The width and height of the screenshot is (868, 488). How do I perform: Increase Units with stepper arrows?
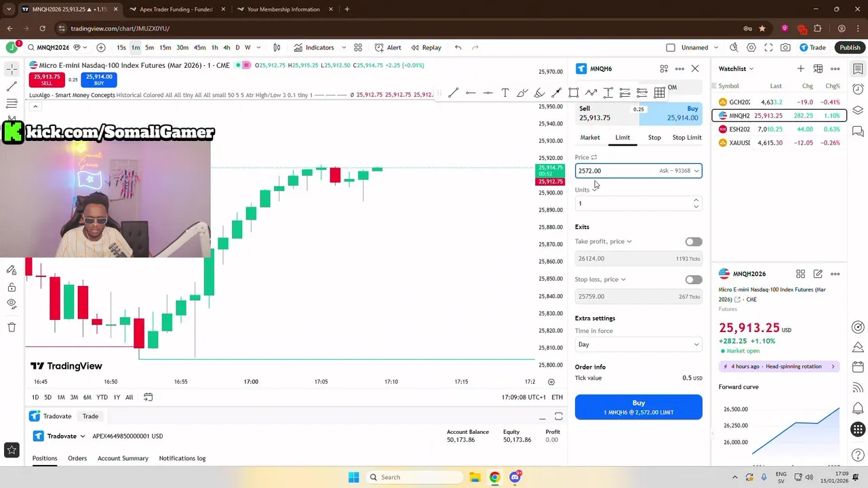696,200
